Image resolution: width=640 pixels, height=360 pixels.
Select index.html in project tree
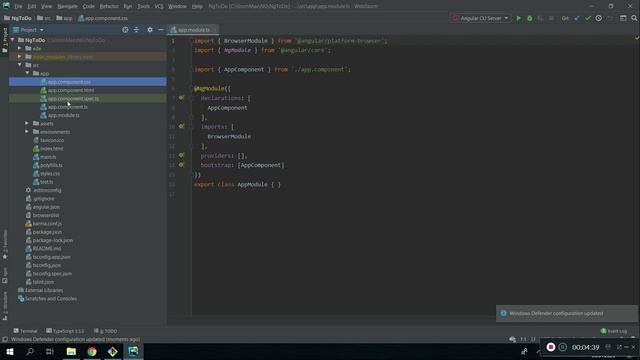[51, 149]
